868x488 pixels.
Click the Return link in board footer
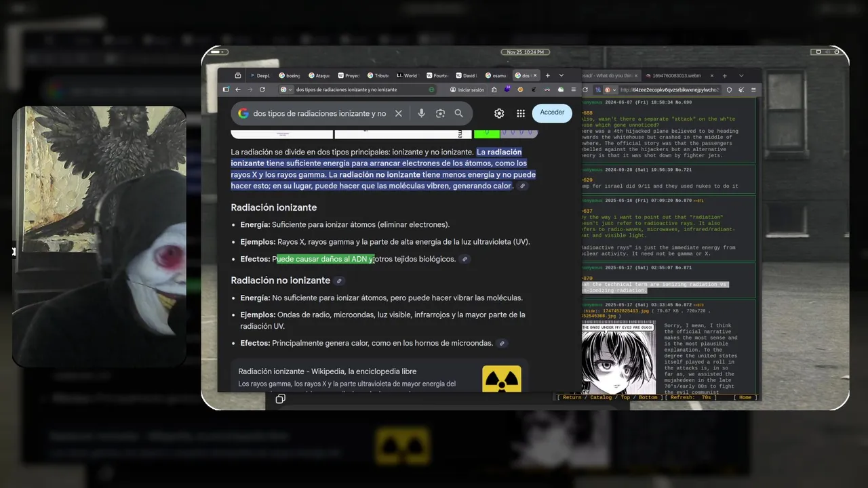pyautogui.click(x=572, y=397)
